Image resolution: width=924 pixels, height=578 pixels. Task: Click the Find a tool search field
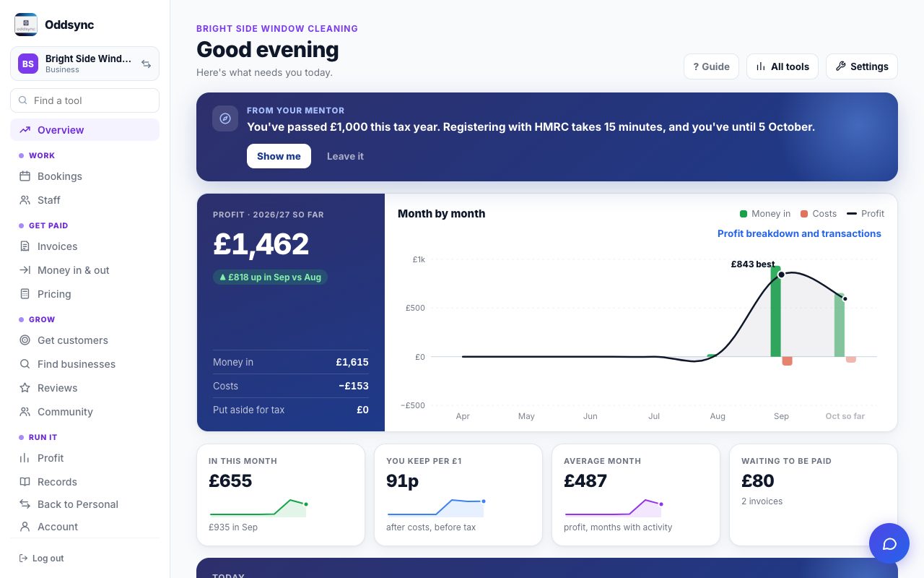(84, 100)
